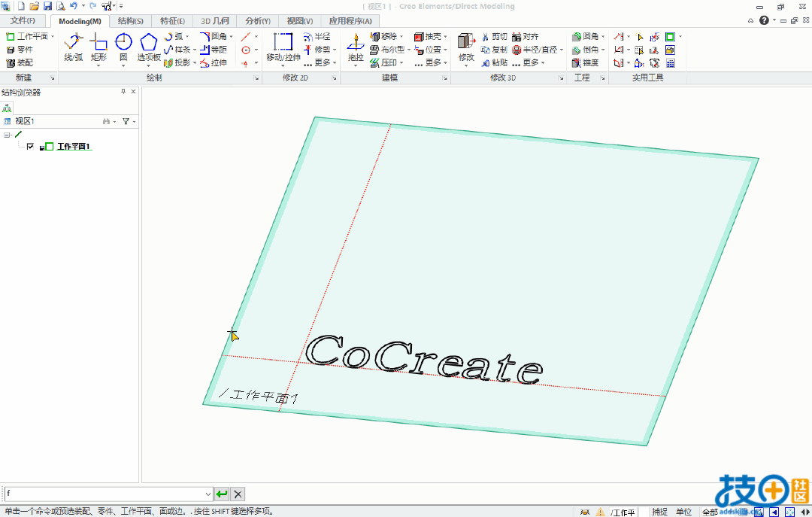Image resolution: width=812 pixels, height=517 pixels.
Task: Click 单位 units in the status bar
Action: coord(683,512)
